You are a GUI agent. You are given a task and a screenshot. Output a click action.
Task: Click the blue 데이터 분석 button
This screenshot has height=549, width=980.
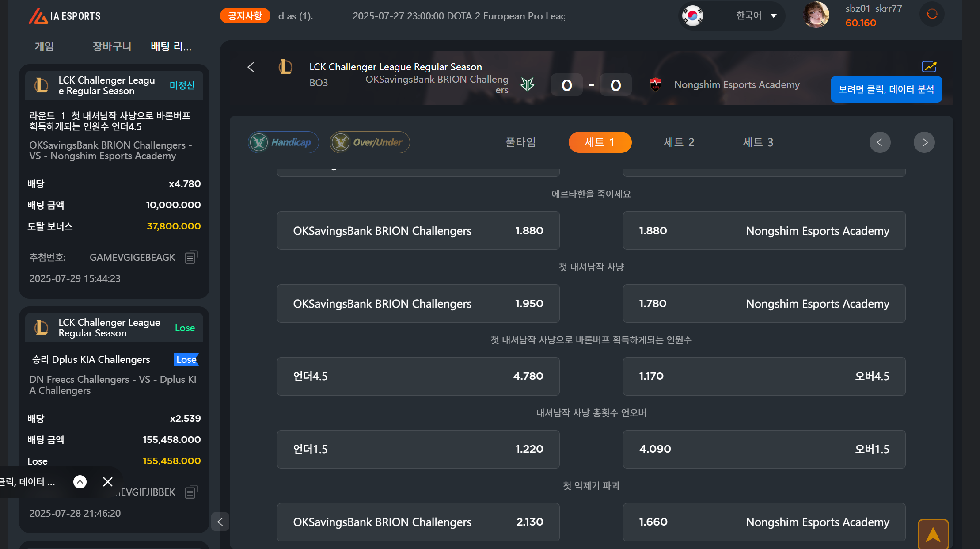(x=886, y=89)
